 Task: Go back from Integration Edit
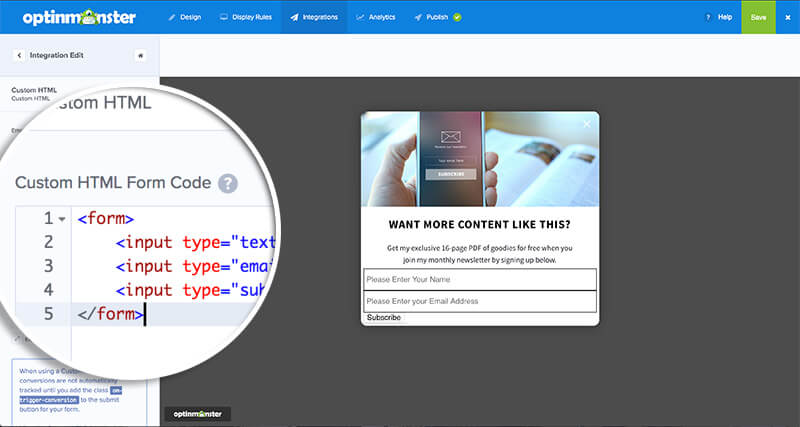click(x=19, y=55)
